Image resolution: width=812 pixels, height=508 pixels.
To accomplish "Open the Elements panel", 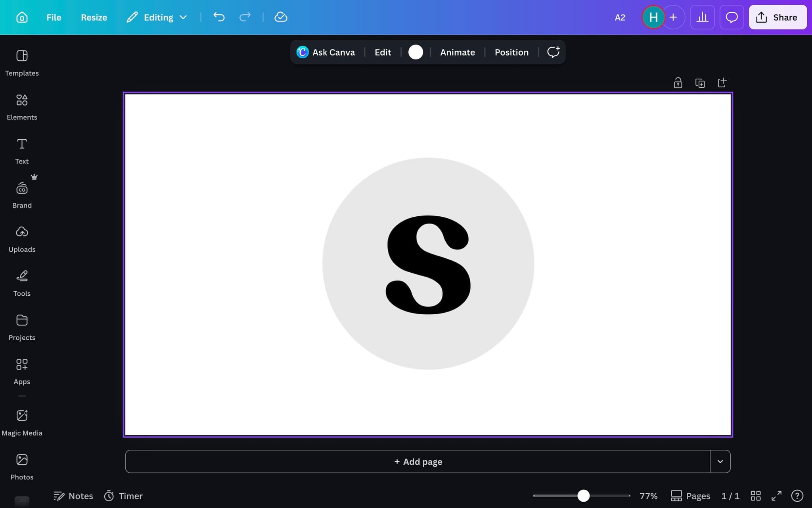I will click(x=22, y=107).
